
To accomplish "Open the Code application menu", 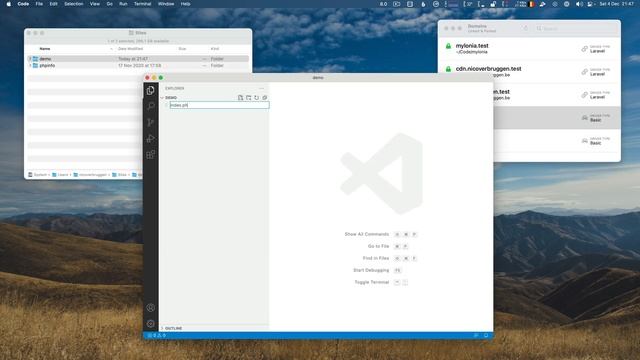I will (23, 4).
